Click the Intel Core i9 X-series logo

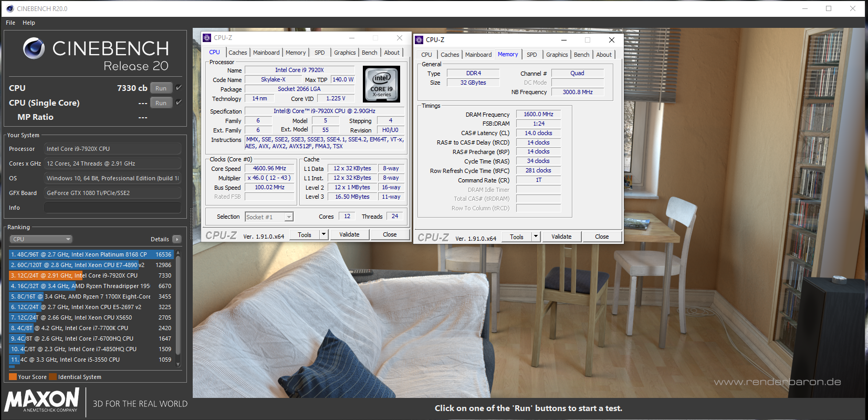[382, 84]
